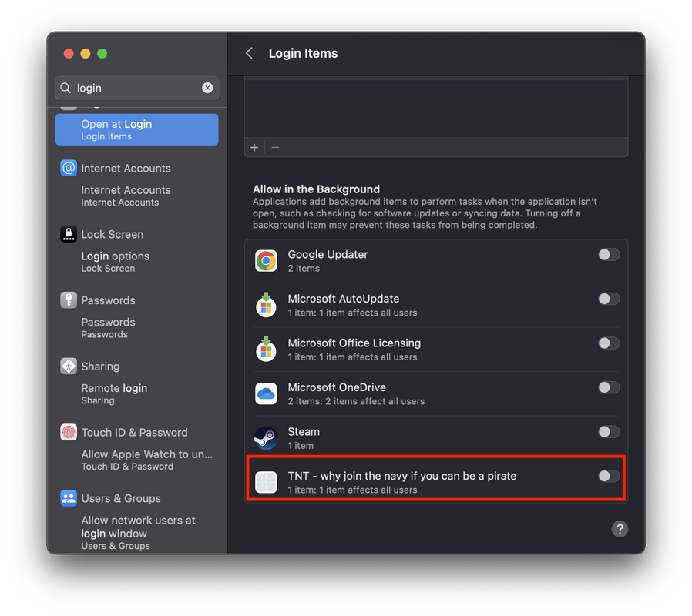Click the TNT pirate item title text

pyautogui.click(x=402, y=476)
